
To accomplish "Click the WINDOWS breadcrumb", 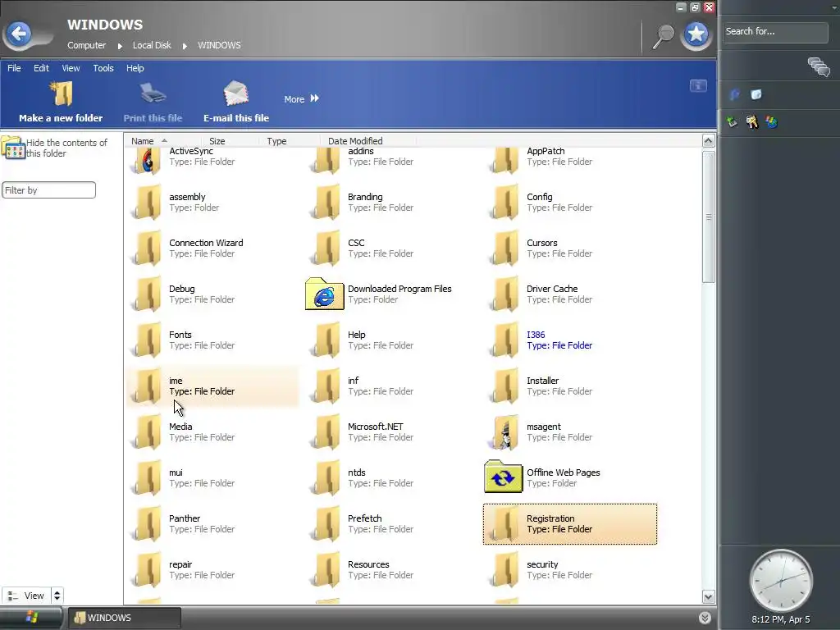I will (x=219, y=46).
